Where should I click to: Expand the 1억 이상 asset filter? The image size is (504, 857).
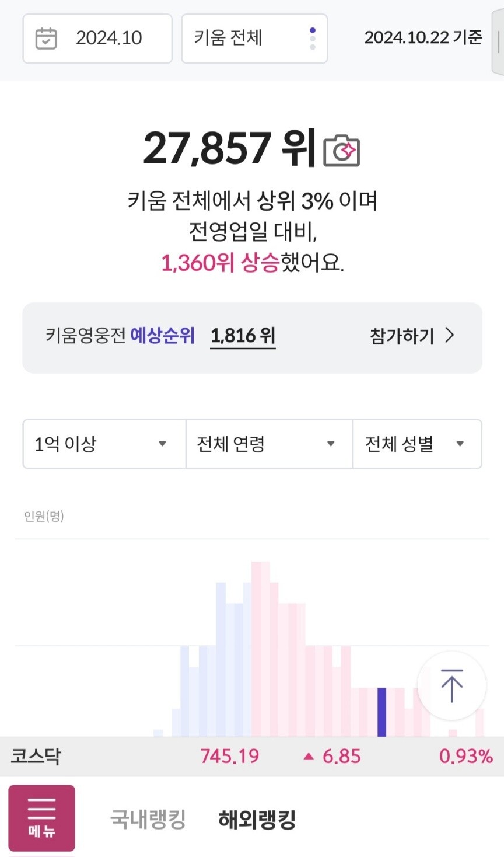tap(104, 444)
